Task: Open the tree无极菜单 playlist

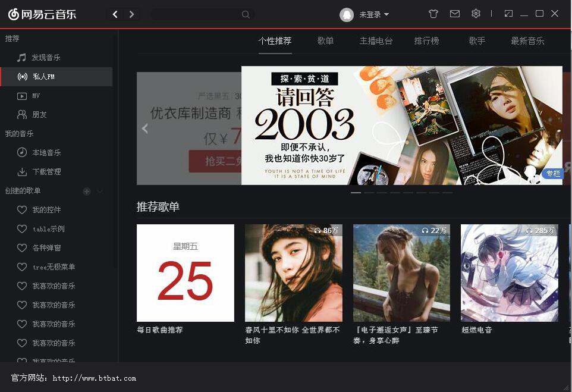Action: pos(54,267)
